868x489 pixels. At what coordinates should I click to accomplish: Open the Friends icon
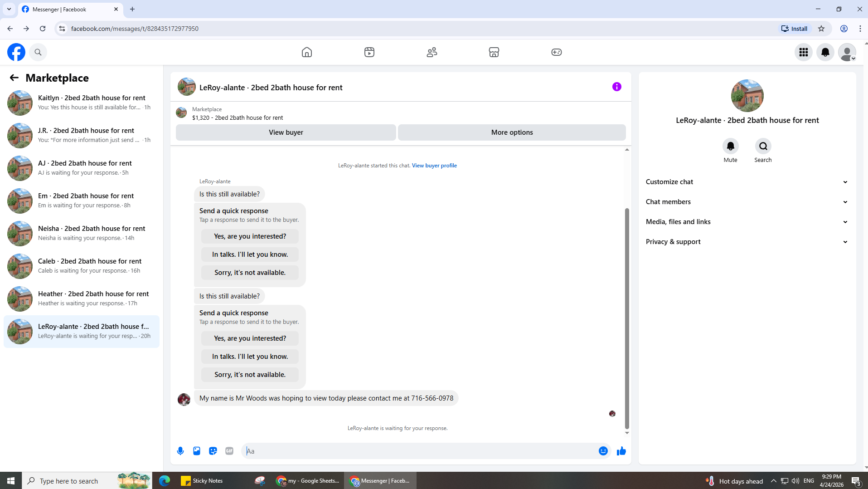pyautogui.click(x=432, y=52)
